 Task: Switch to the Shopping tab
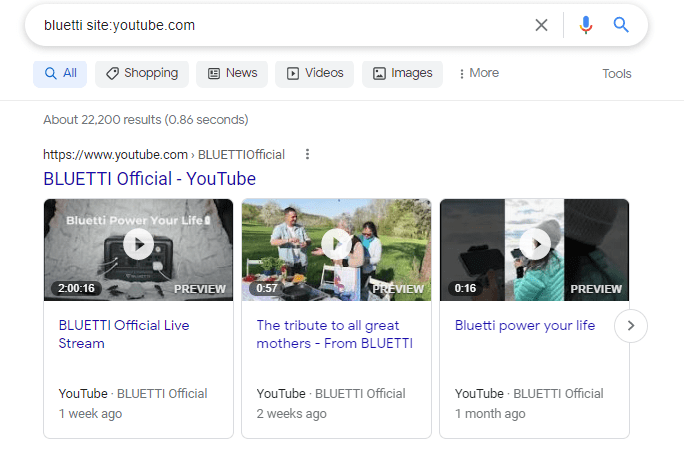[142, 74]
